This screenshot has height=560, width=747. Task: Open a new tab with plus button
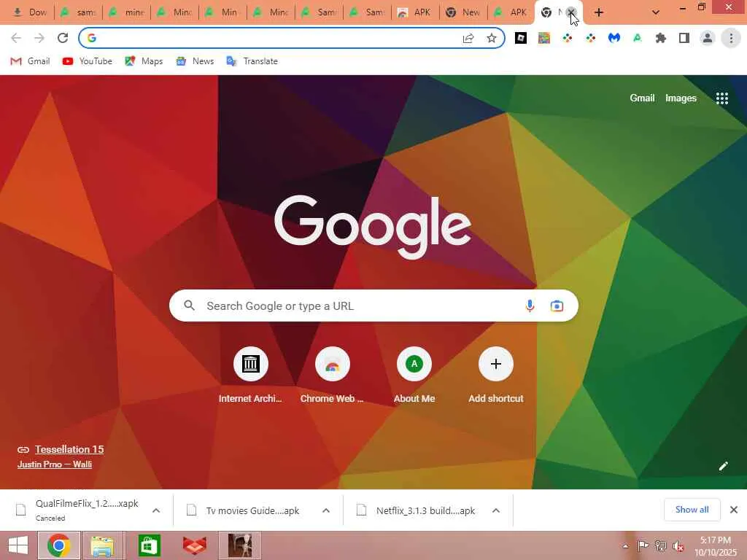pos(599,12)
